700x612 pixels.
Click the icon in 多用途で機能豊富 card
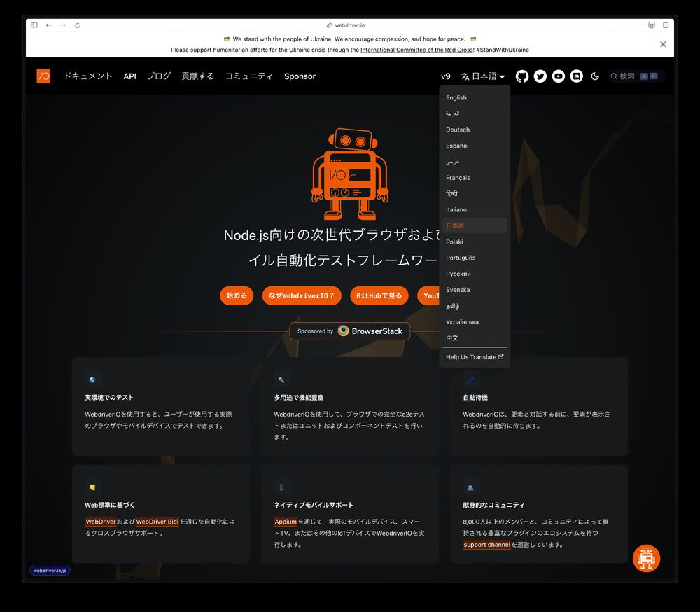pyautogui.click(x=281, y=380)
